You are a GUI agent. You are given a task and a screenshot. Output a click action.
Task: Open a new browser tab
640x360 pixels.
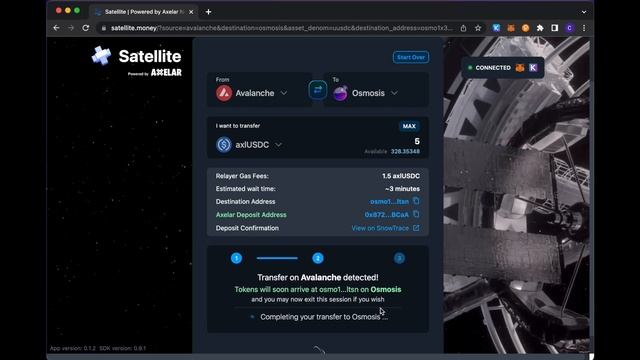(209, 12)
